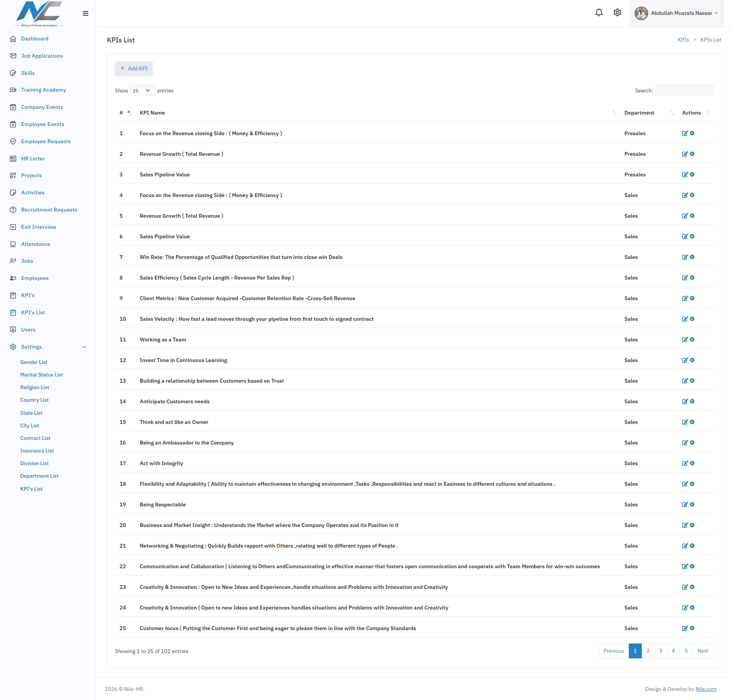Toggle the hamburger sidebar menu icon
Screen dimensions: 733x700
[x=86, y=13]
